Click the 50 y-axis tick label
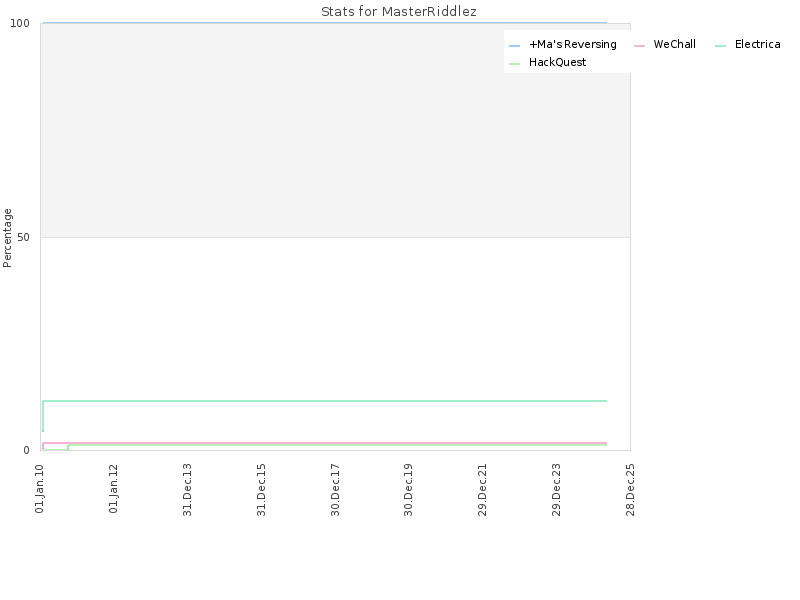 [x=23, y=237]
